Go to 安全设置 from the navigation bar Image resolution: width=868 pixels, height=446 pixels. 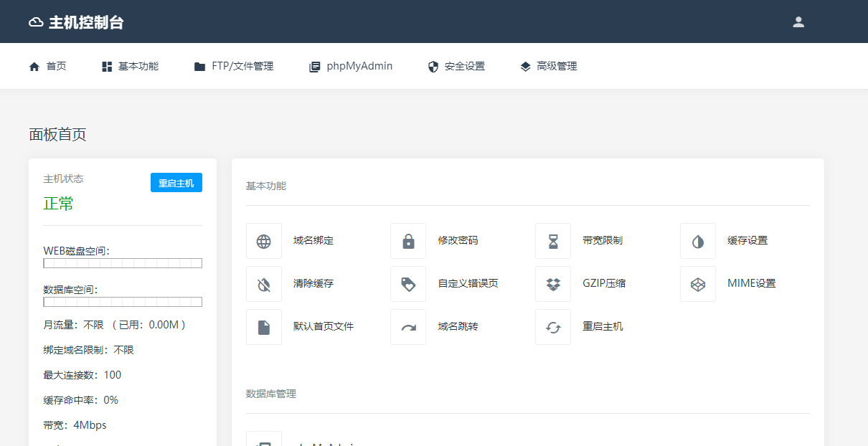click(x=456, y=66)
